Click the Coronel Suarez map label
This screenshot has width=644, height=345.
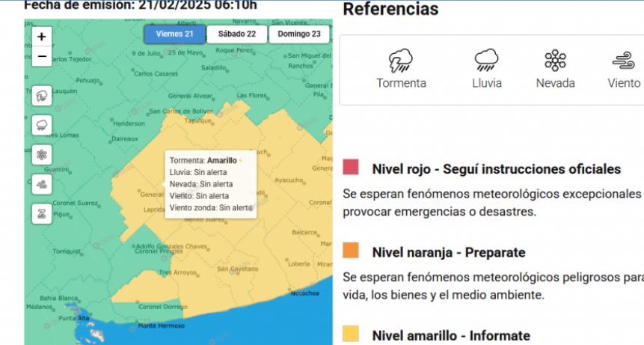click(75, 203)
